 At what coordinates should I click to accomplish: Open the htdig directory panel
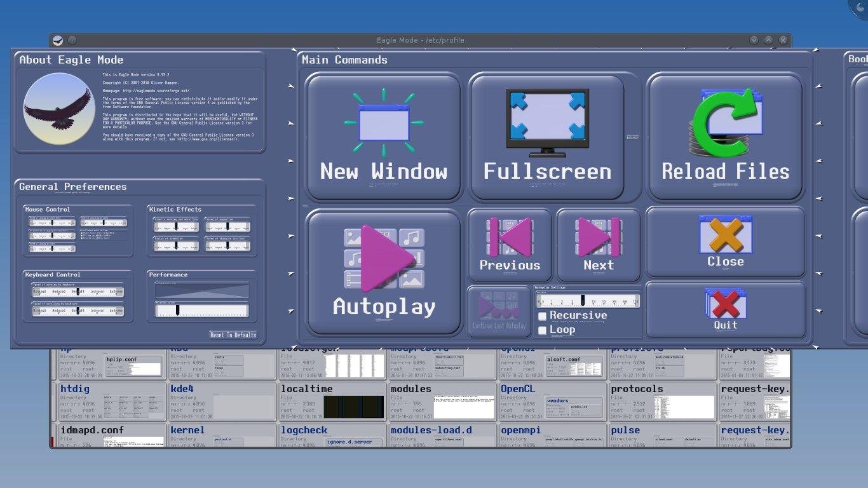112,402
